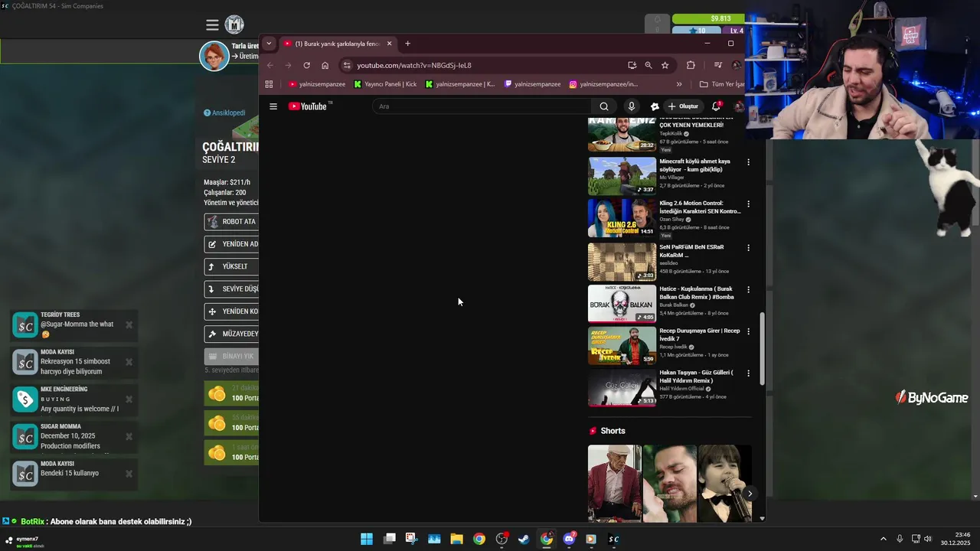Click SEVİYE DÜŞ button in Sim Companies
The height and width of the screenshot is (551, 980).
[231, 289]
